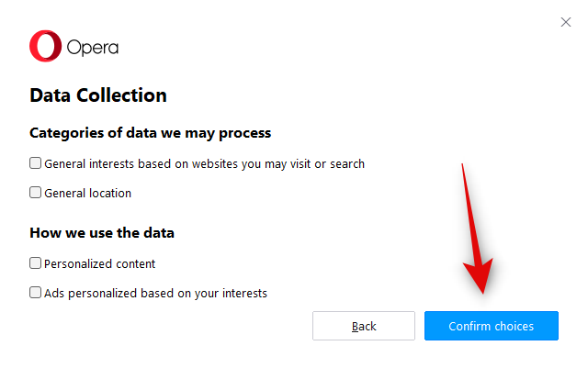This screenshot has height=368, width=588.
Task: Click the 'How we use the data' heading
Action: click(x=102, y=232)
